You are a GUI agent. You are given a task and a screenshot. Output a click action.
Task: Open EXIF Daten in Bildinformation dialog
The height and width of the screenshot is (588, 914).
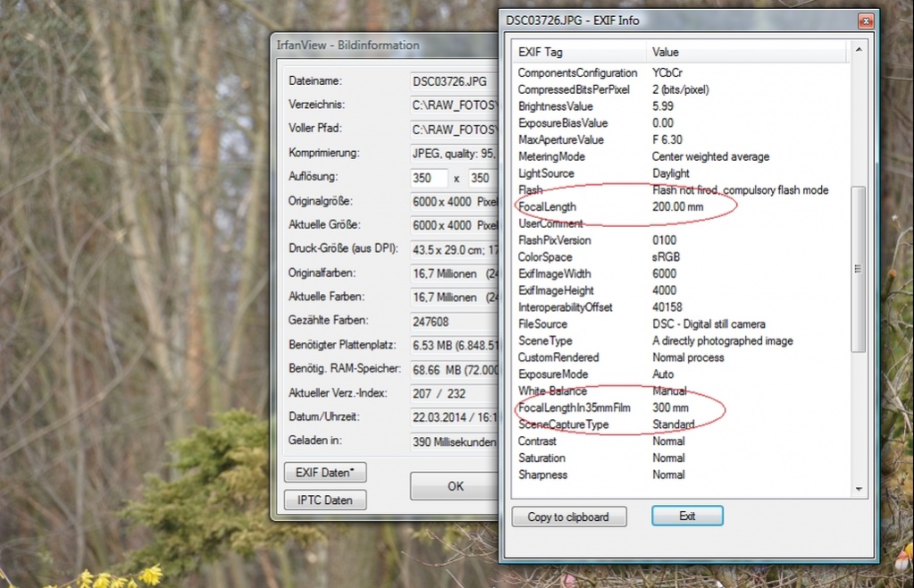325,473
